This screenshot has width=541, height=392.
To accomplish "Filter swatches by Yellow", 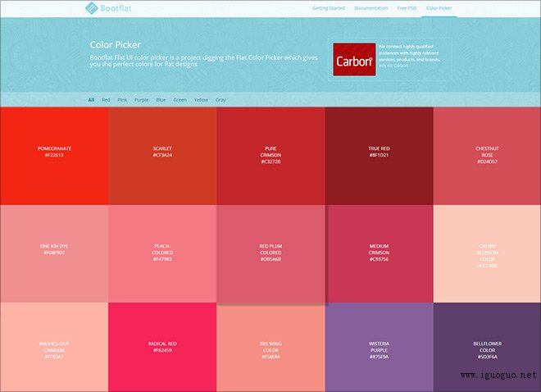I will click(x=201, y=99).
